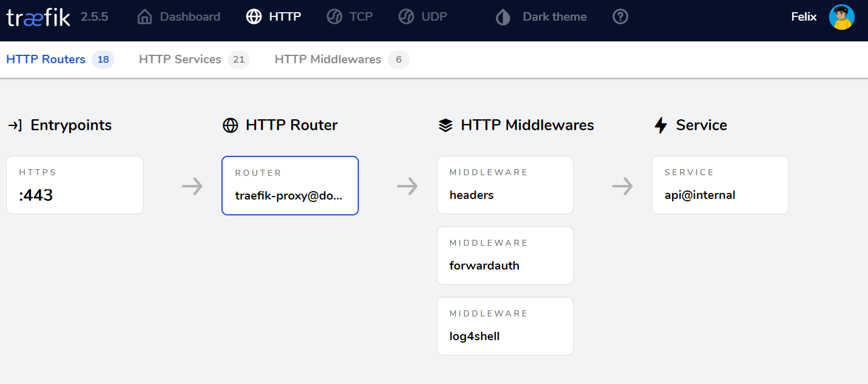Toggle the Dark theme

pos(541,16)
